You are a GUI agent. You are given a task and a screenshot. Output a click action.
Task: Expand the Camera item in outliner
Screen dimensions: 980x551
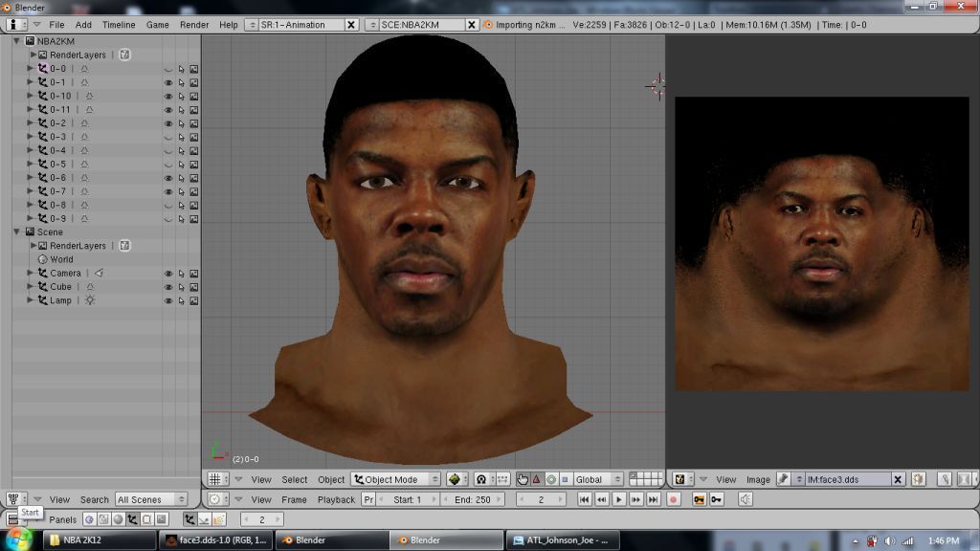[x=30, y=273]
